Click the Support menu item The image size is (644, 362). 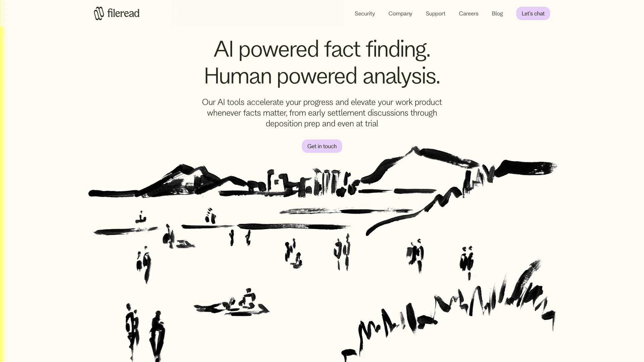pyautogui.click(x=435, y=13)
